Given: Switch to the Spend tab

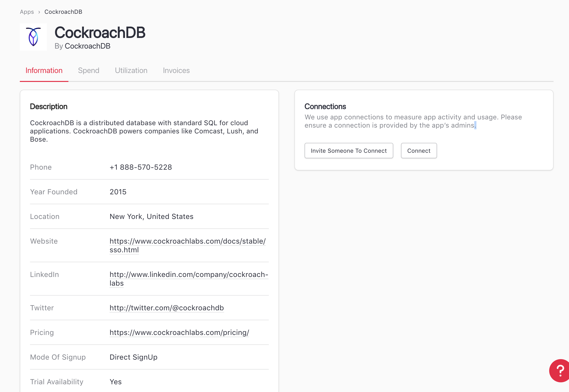Looking at the screenshot, I should [x=88, y=71].
